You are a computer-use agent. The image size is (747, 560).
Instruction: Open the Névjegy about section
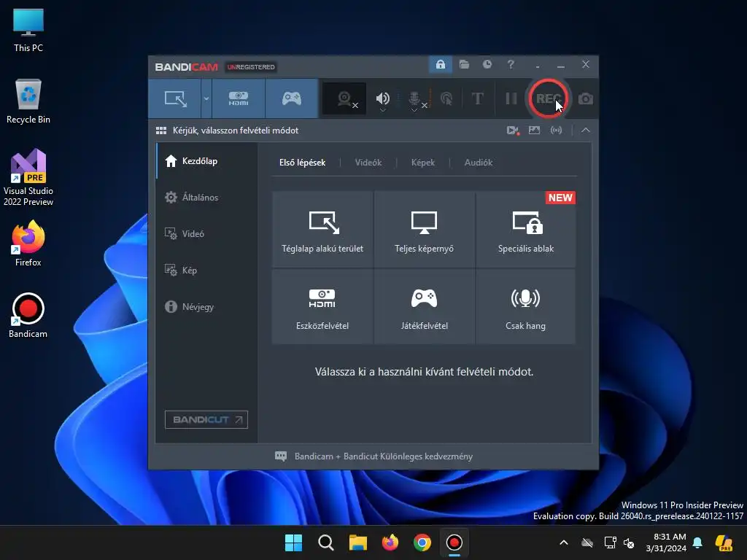click(206, 307)
